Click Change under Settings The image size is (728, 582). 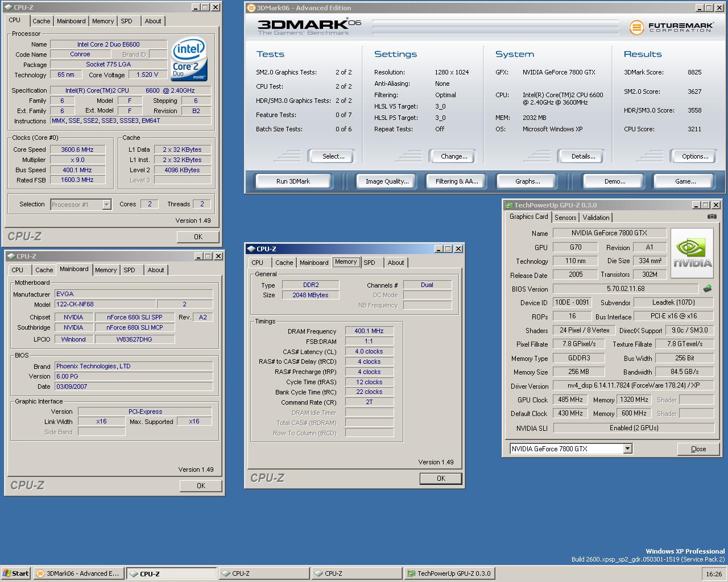(454, 156)
